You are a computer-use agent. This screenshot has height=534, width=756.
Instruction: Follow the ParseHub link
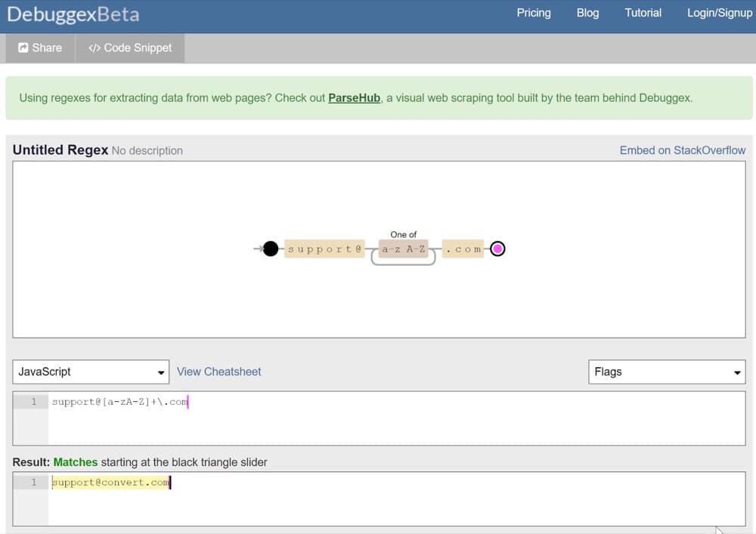click(354, 97)
